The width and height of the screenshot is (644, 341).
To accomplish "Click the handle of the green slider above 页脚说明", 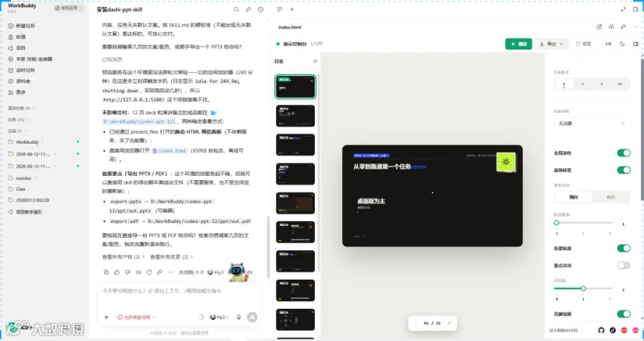I will click(583, 289).
